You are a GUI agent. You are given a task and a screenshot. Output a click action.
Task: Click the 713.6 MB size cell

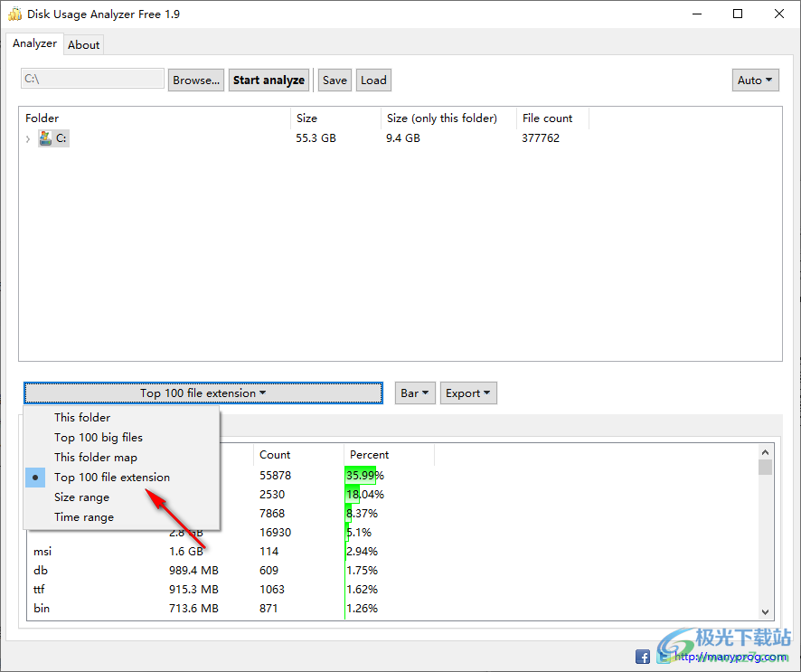pos(193,608)
